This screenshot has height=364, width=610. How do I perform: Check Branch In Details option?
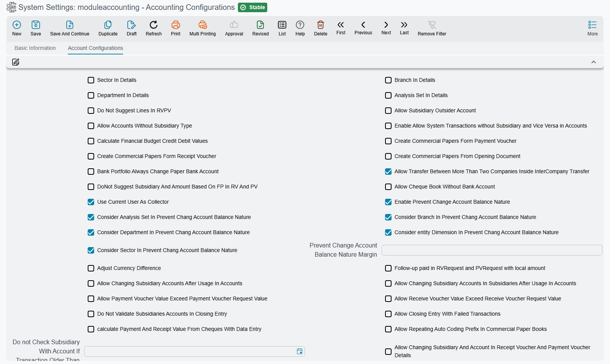tap(388, 80)
